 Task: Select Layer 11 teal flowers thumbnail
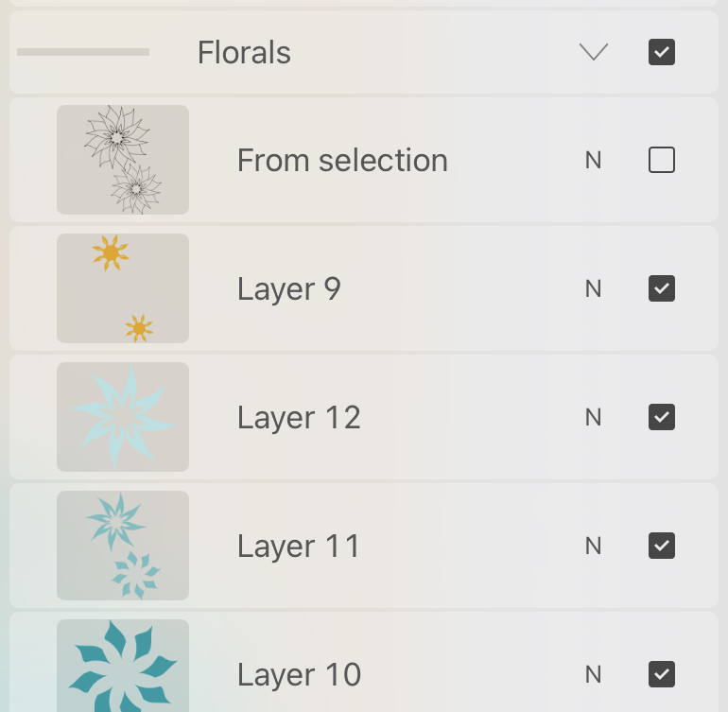(123, 546)
